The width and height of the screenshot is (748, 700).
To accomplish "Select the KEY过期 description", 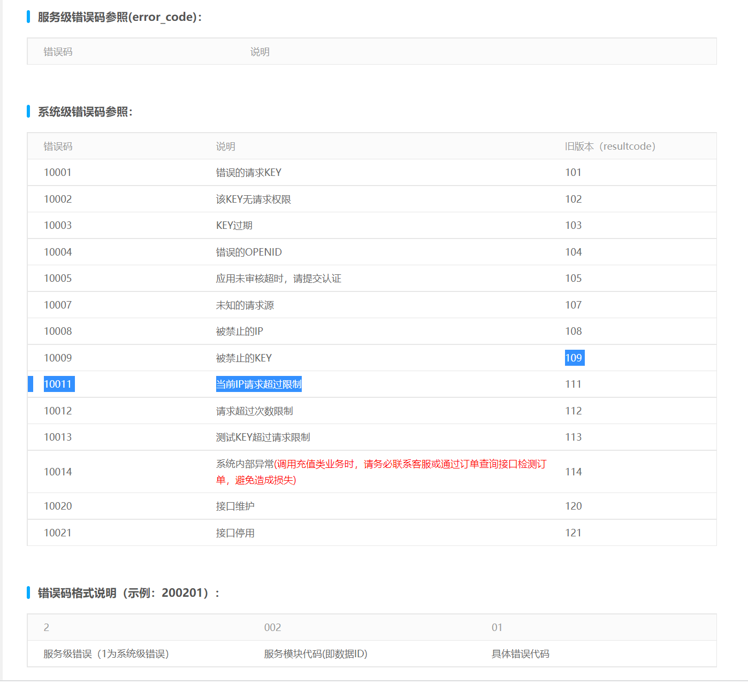I will (234, 225).
